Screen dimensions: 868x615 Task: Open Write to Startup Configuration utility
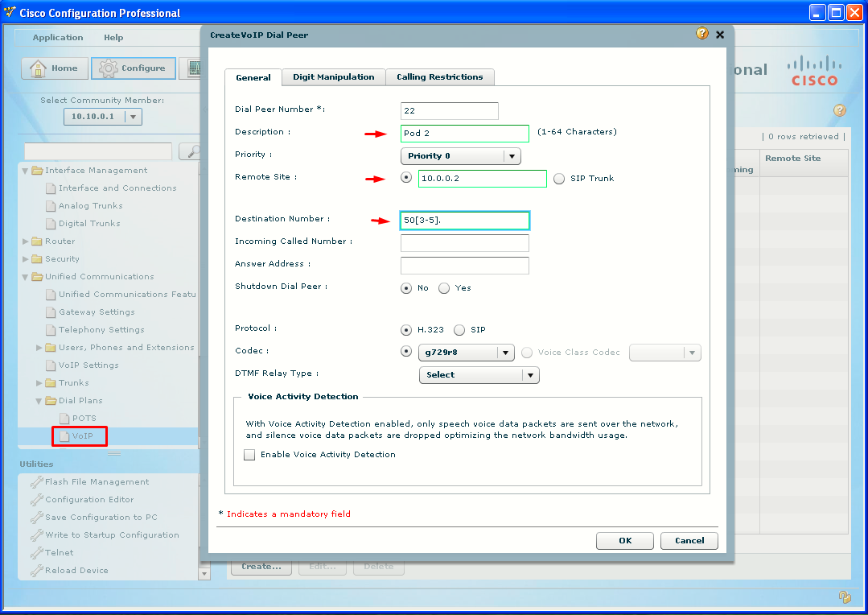tap(112, 535)
